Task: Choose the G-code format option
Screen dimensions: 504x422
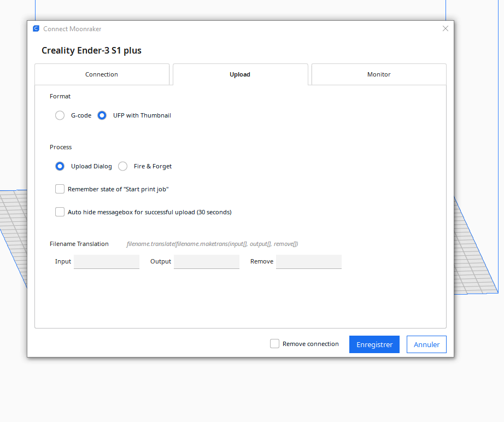Action: tap(60, 115)
